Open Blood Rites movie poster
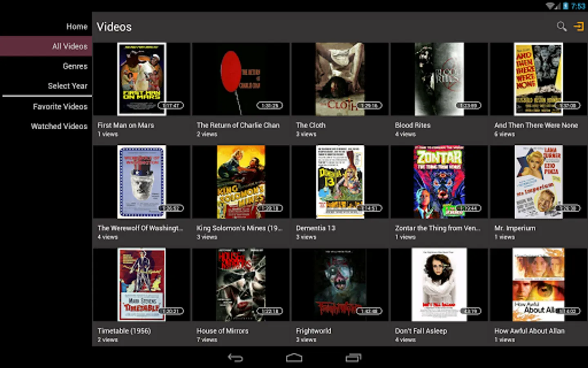The height and width of the screenshot is (368, 588). point(439,79)
